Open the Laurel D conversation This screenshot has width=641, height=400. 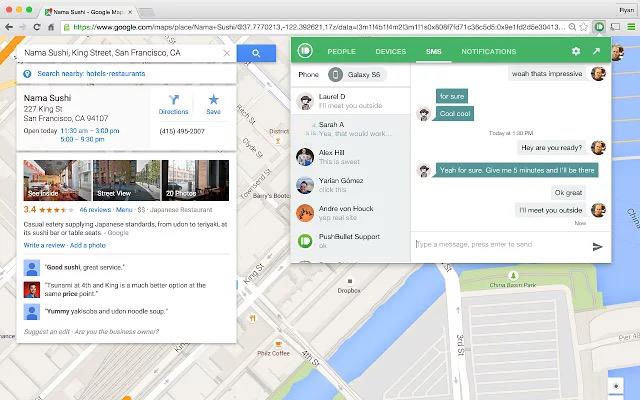[350, 101]
